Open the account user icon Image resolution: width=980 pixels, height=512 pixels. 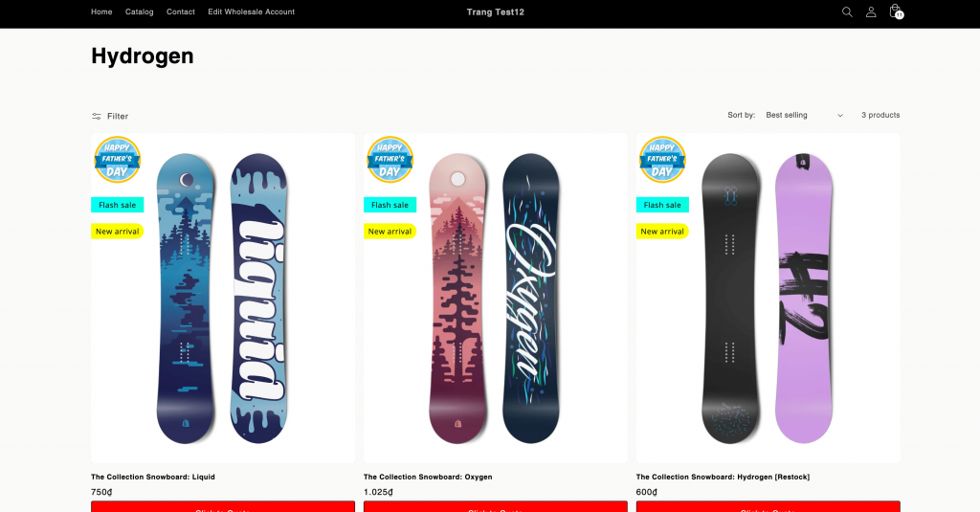pyautogui.click(x=871, y=11)
